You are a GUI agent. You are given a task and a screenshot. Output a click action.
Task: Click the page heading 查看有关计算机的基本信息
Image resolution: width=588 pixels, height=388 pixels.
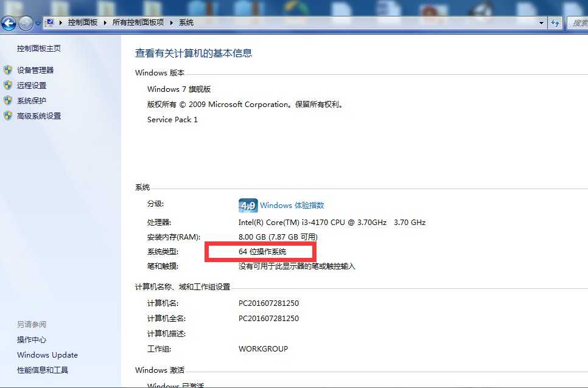click(x=194, y=53)
